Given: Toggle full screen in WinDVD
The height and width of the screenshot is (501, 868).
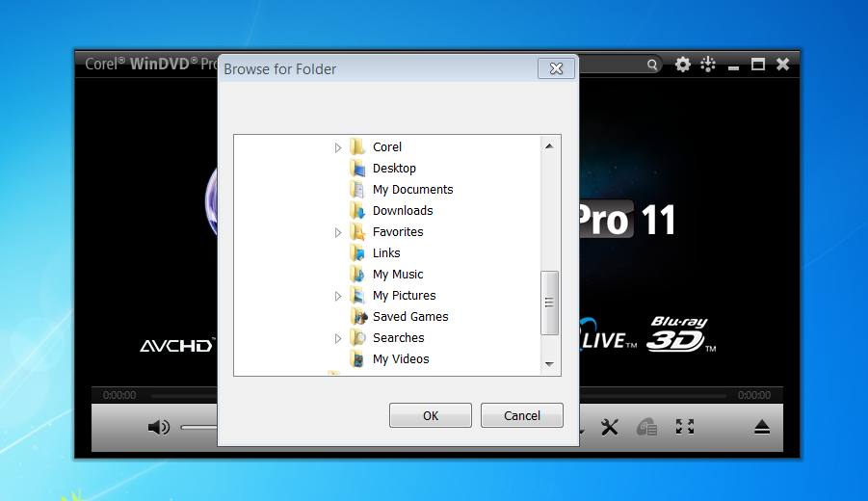Looking at the screenshot, I should tap(685, 426).
